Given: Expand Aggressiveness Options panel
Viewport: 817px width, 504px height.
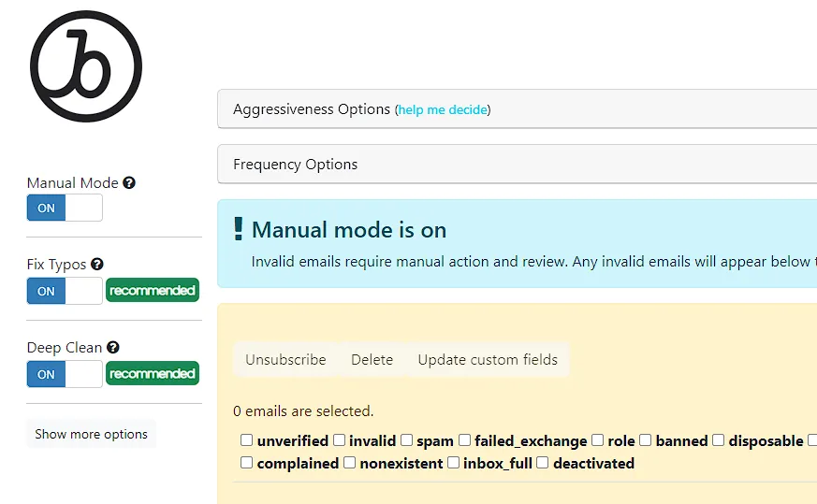Looking at the screenshot, I should pos(517,108).
